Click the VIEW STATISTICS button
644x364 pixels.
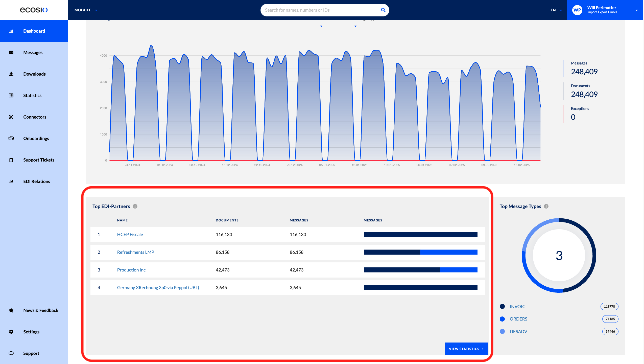click(x=466, y=349)
